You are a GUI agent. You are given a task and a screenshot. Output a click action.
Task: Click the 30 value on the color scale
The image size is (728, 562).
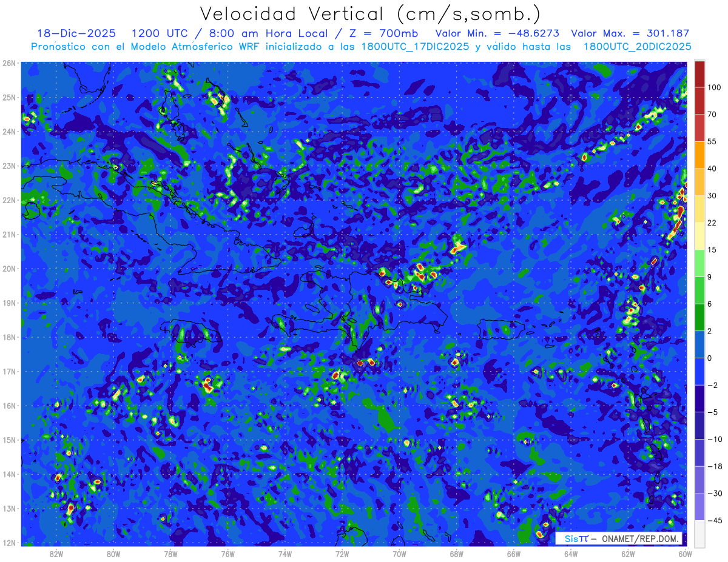[712, 195]
